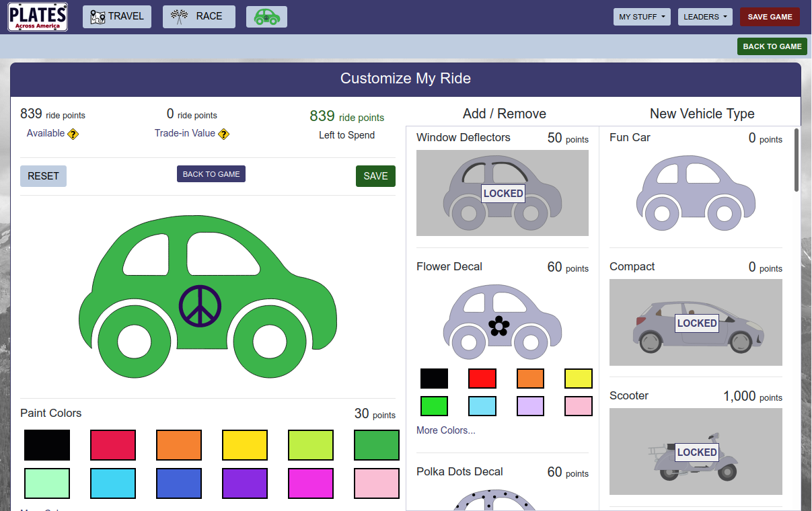Image resolution: width=812 pixels, height=511 pixels.
Task: Click the locked Window Deflectors image
Action: click(x=502, y=193)
